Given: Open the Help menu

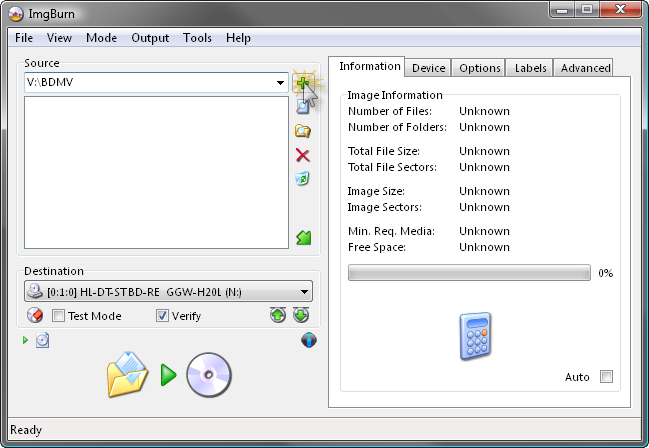Looking at the screenshot, I should pos(238,38).
